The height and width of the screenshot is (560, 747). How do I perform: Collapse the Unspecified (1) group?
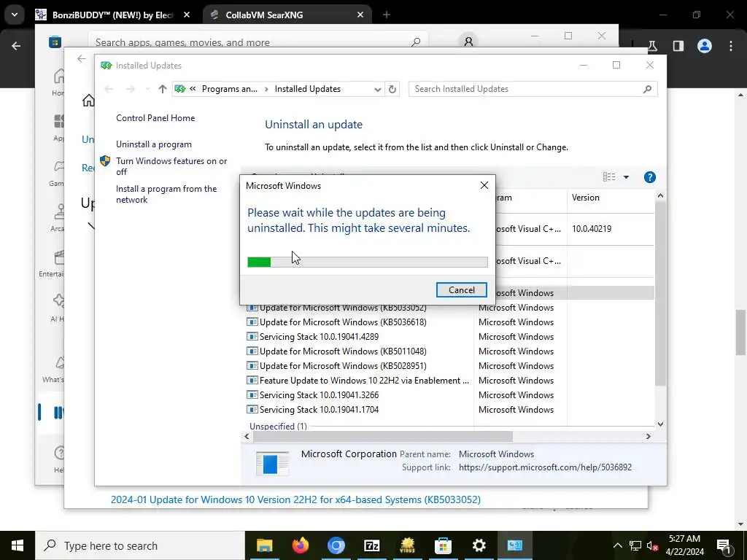pos(278,426)
